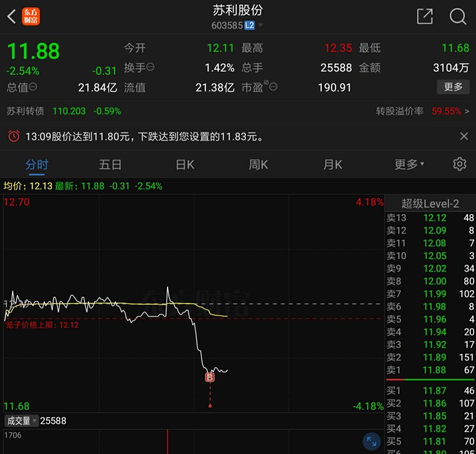Tap the 总手 25588 value
Image resolution: width=476 pixels, height=454 pixels.
click(336, 68)
